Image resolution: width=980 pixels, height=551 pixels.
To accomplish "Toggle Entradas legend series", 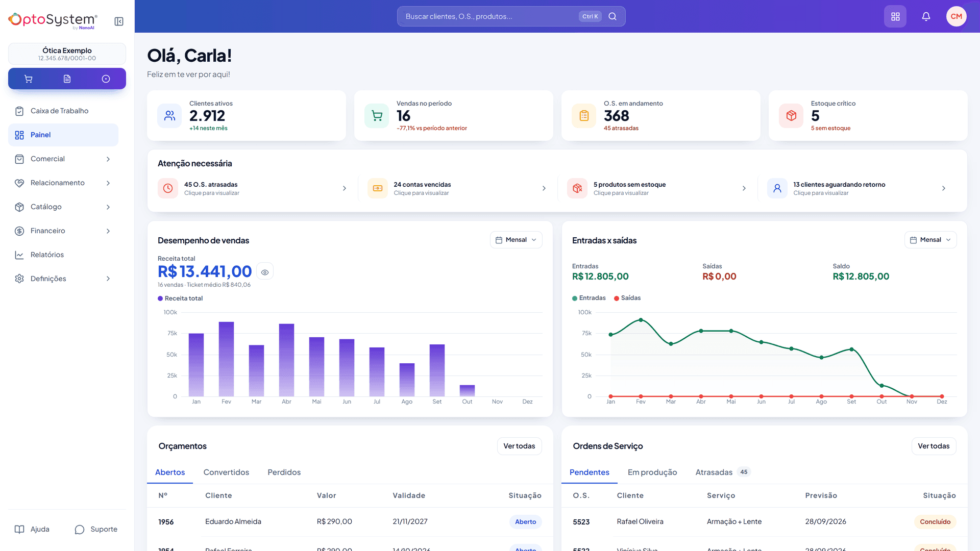I will pyautogui.click(x=589, y=298).
